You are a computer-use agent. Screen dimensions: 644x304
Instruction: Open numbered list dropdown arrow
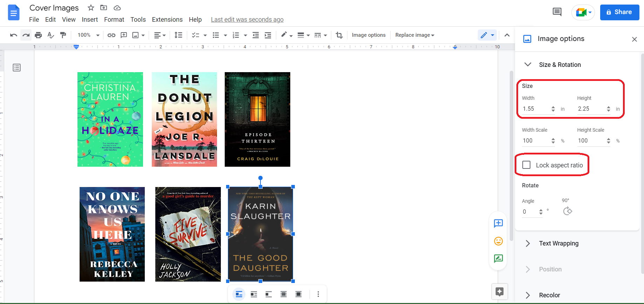click(245, 35)
